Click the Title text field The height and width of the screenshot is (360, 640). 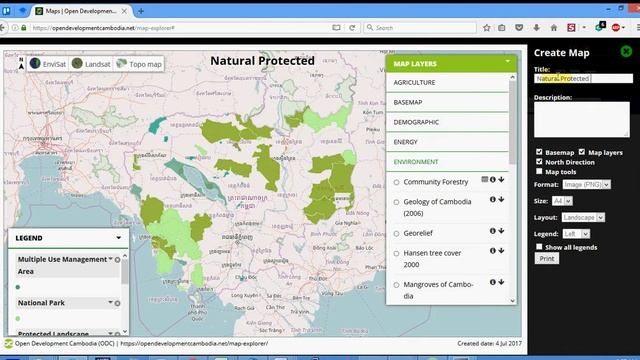click(583, 78)
